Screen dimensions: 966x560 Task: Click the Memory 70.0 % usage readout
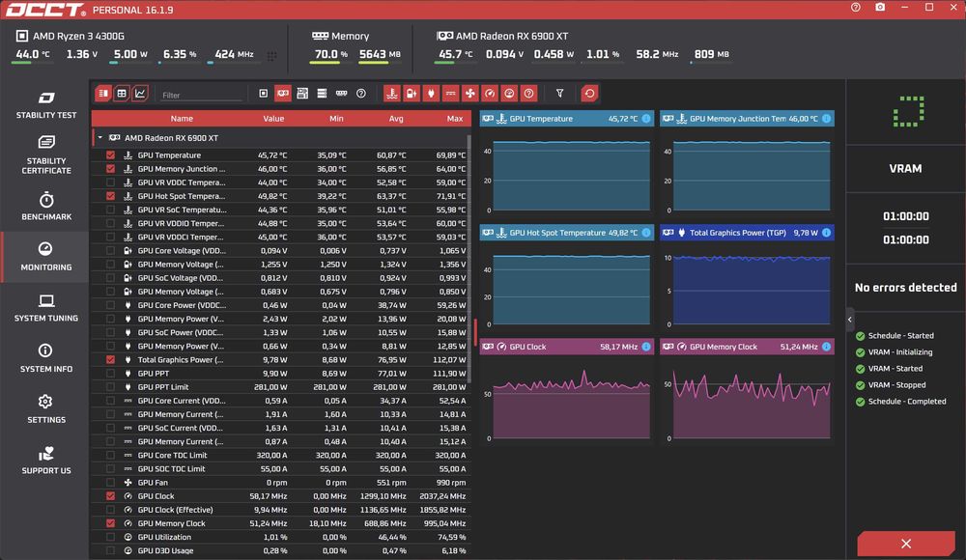coord(330,54)
